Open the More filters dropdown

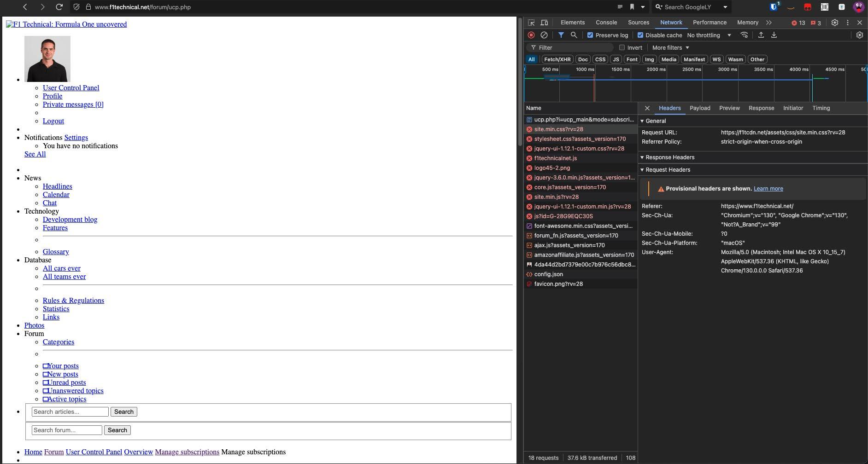point(670,47)
